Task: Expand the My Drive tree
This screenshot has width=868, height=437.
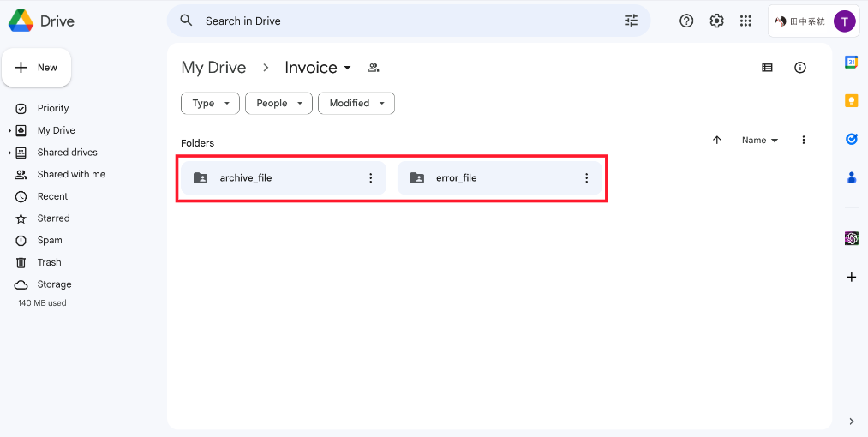Action: (x=10, y=131)
